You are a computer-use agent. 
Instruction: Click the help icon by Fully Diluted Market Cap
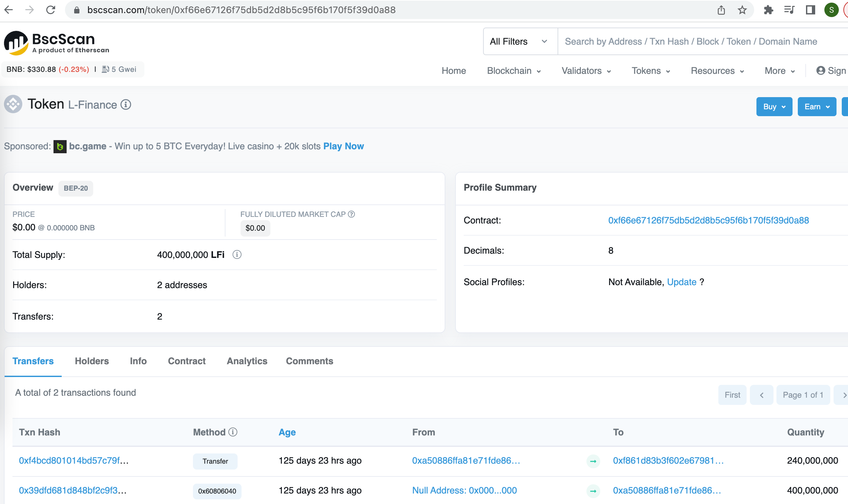351,214
